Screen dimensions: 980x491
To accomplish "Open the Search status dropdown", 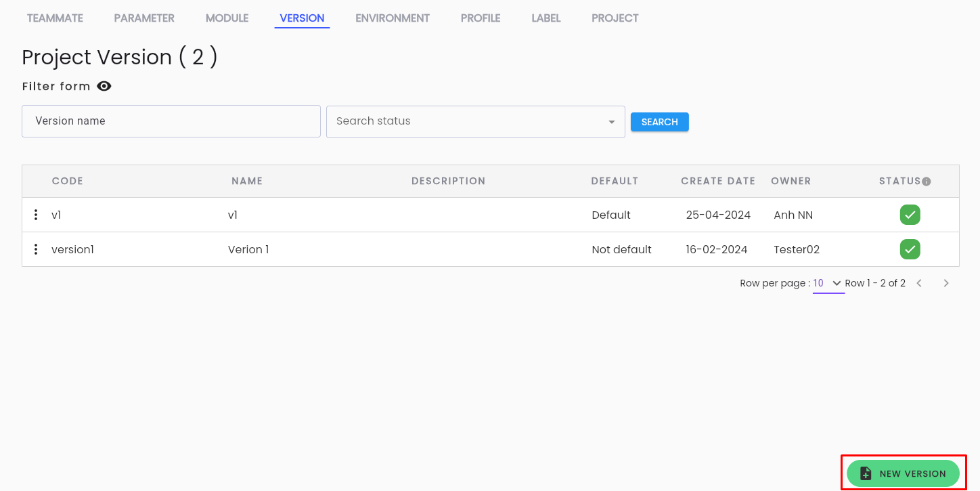I will tap(476, 122).
